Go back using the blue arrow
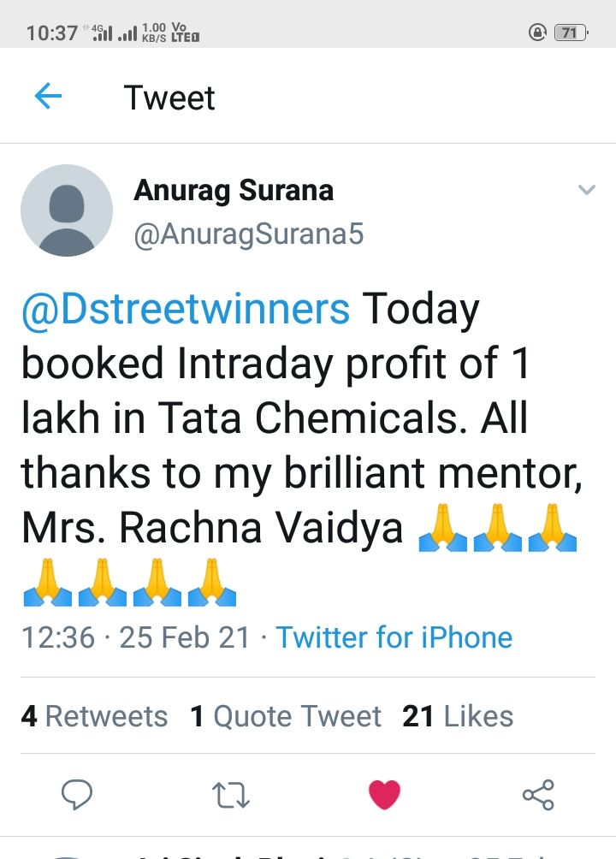This screenshot has width=616, height=859. [x=48, y=97]
